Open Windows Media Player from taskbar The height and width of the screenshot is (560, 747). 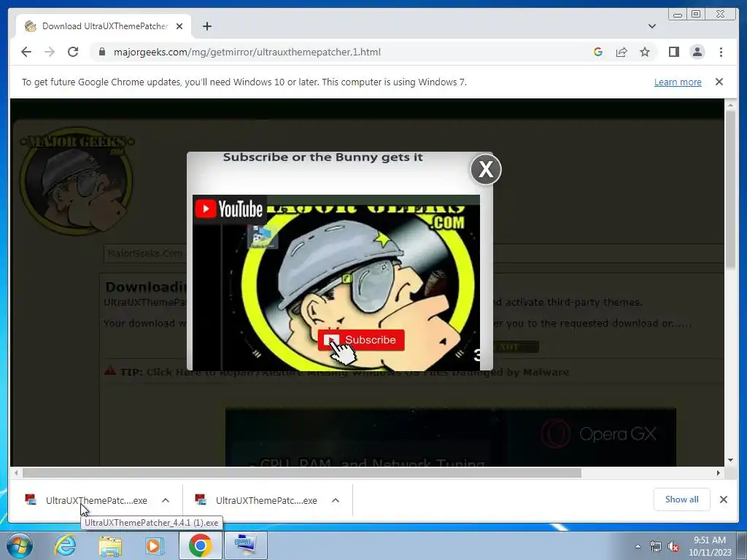(153, 545)
